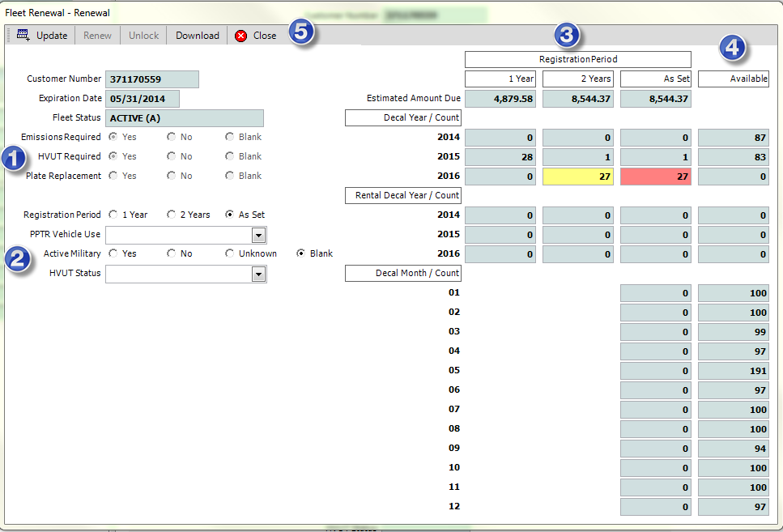Click the yellow highlighted 2016 count cell
The image size is (783, 532).
[x=577, y=177]
